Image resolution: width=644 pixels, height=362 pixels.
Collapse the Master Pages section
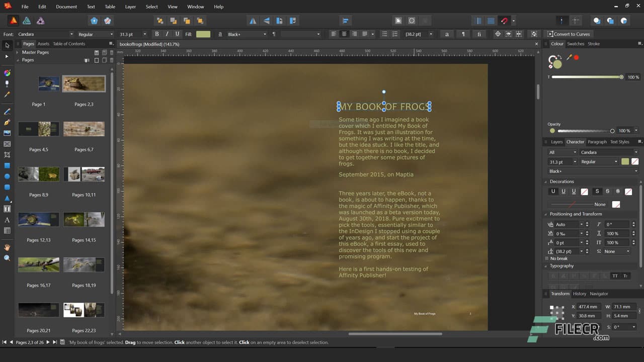coord(17,52)
